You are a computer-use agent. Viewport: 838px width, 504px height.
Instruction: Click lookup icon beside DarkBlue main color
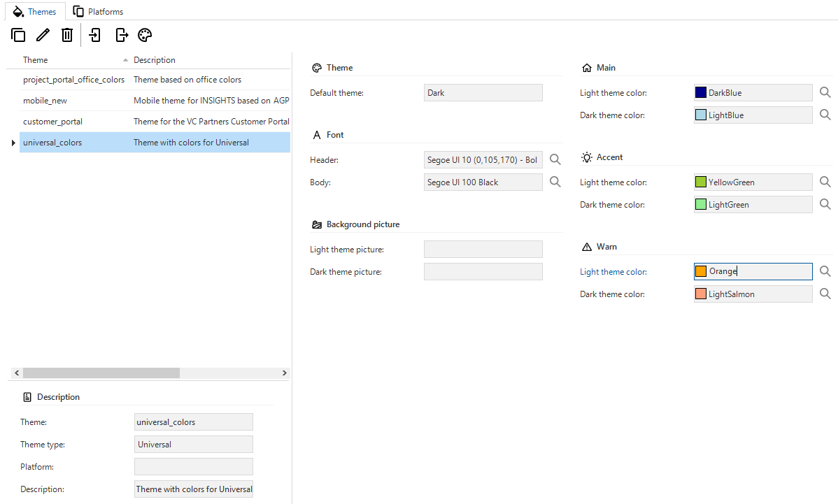point(825,93)
